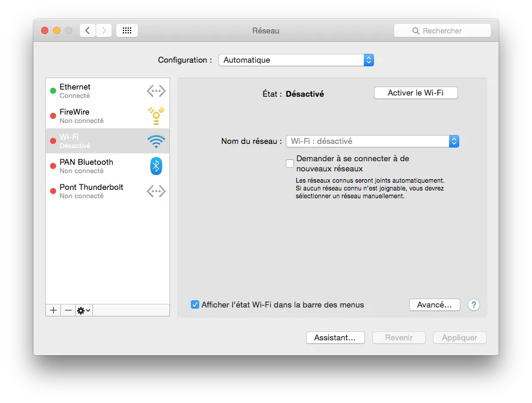
Task: Click the Bluetooth icon beside PAN Bluetooth
Action: click(x=156, y=166)
